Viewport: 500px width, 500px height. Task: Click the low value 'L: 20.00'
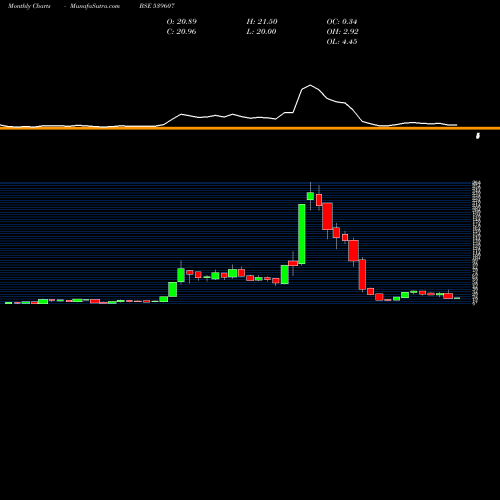(x=261, y=32)
